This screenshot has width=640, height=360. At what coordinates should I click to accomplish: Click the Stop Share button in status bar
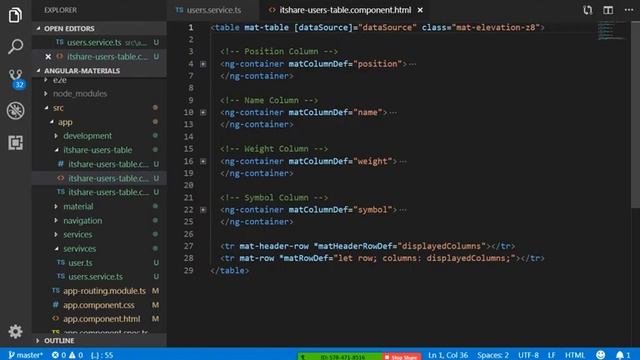point(401,356)
